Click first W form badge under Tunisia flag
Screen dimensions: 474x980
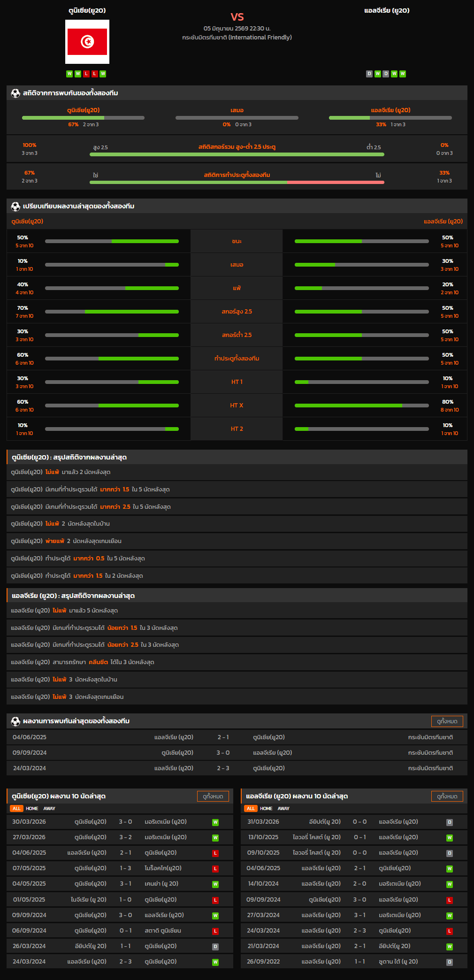69,74
